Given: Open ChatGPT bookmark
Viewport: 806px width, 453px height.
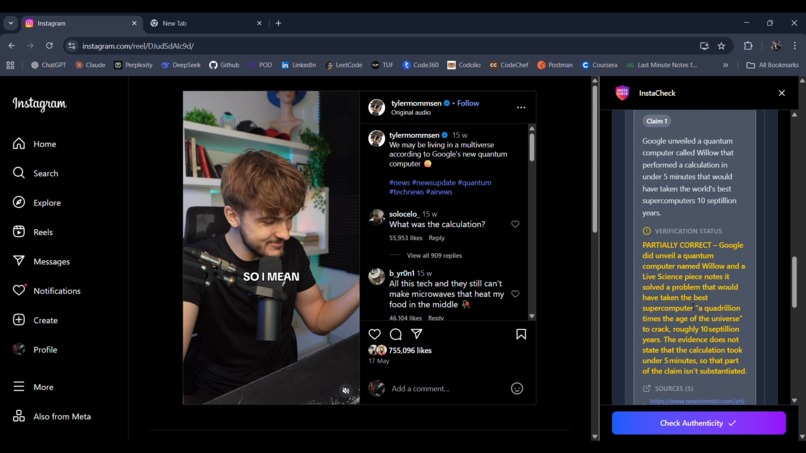Looking at the screenshot, I should tap(48, 65).
